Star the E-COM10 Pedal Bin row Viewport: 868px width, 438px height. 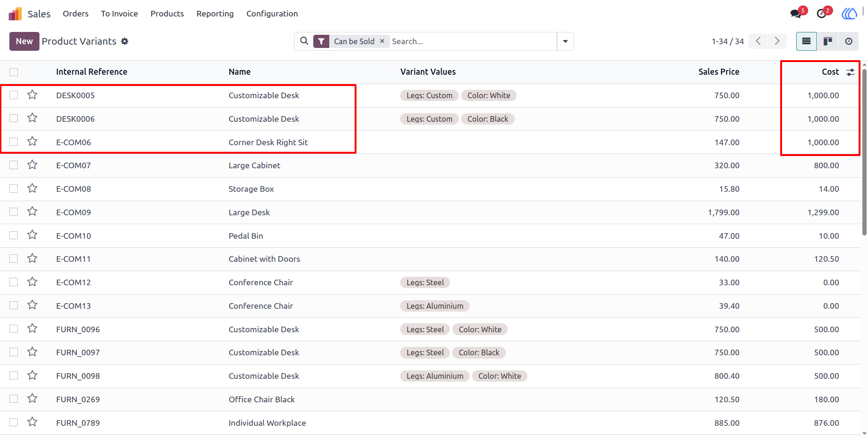pos(32,235)
